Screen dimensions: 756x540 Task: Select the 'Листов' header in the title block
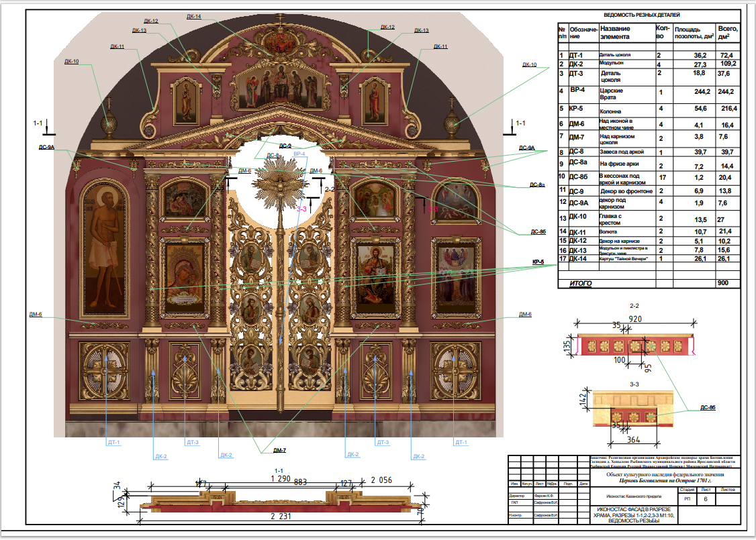(728, 490)
